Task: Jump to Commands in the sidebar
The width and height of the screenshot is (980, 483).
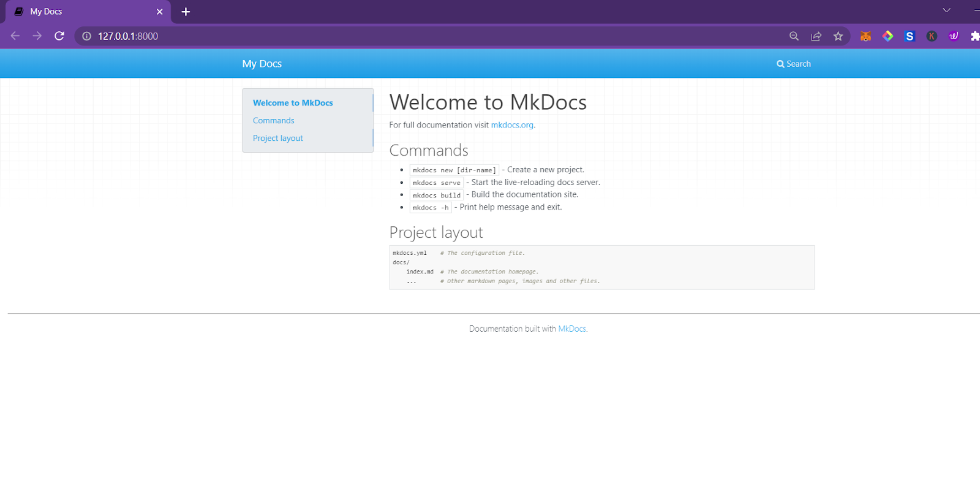Action: click(273, 121)
